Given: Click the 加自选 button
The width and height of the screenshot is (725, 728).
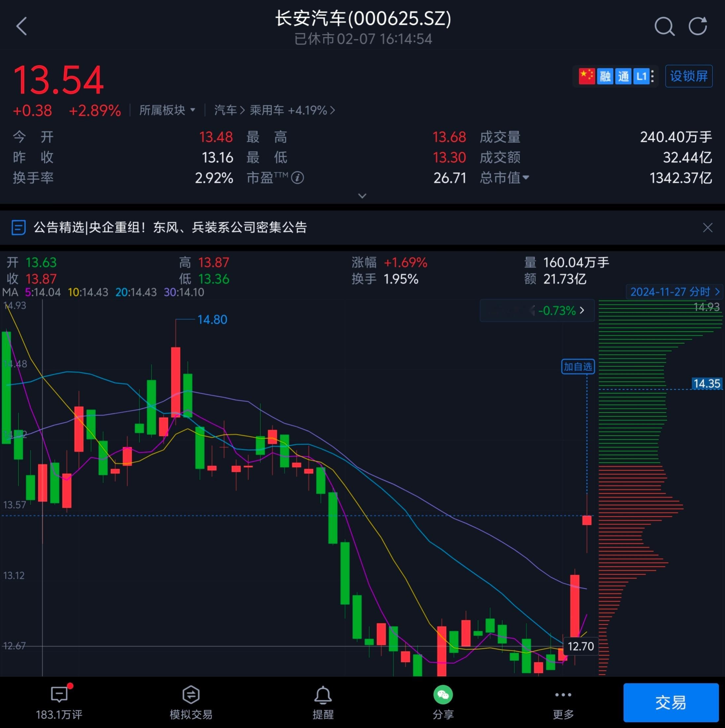Looking at the screenshot, I should click(x=578, y=366).
